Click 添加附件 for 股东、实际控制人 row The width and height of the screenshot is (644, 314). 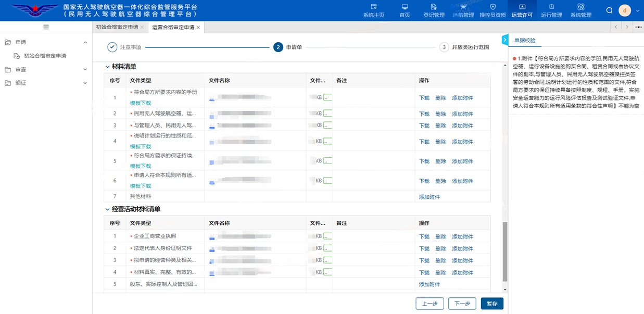430,284
